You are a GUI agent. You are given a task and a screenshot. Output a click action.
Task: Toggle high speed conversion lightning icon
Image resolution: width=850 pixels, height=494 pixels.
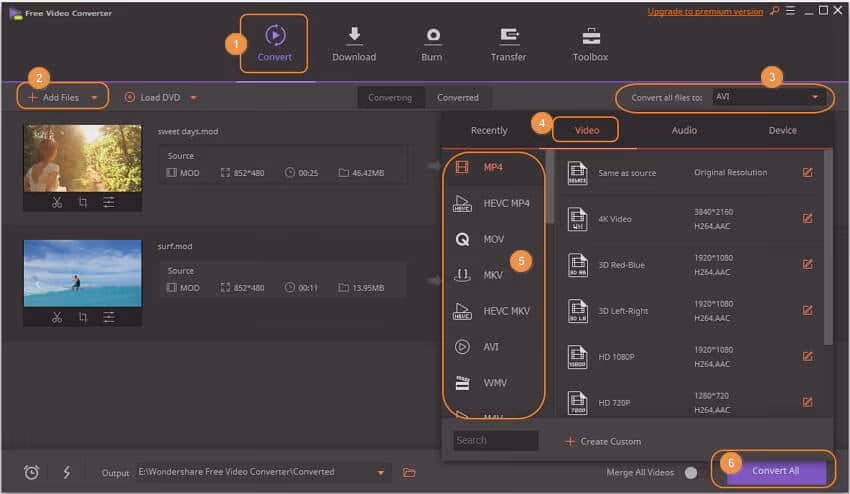(x=66, y=472)
